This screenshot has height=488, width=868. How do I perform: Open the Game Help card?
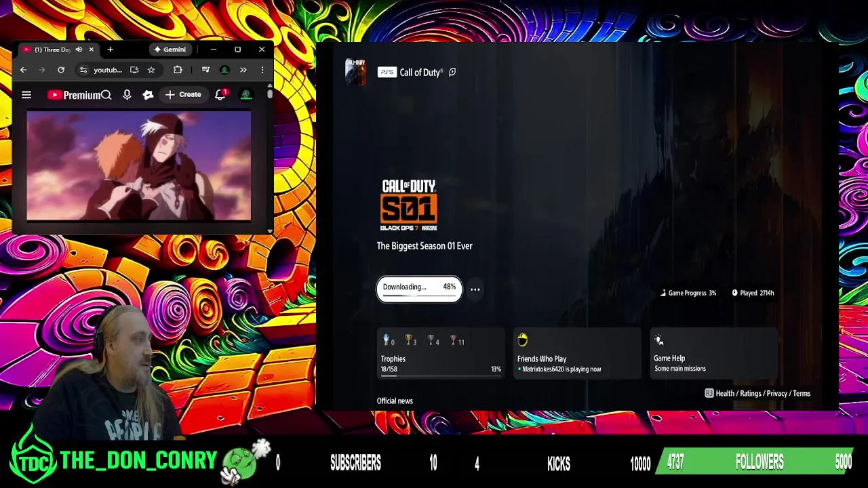713,354
